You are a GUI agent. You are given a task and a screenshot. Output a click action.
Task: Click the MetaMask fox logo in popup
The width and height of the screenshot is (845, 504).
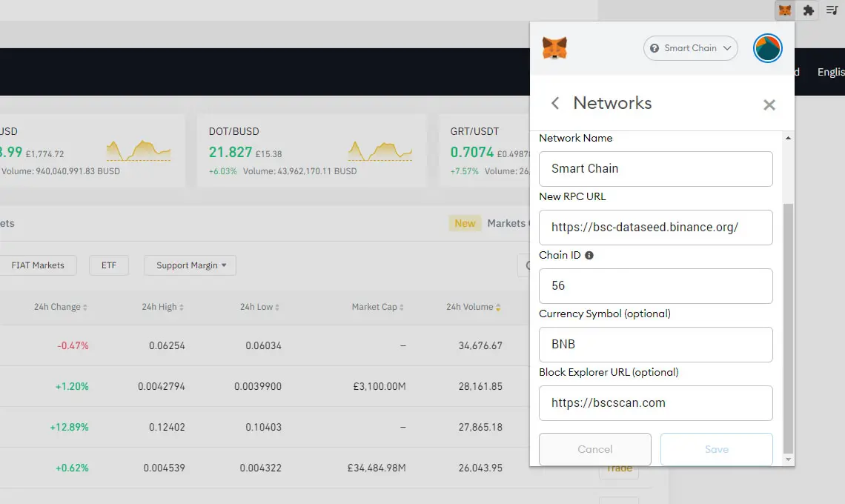[x=554, y=48]
